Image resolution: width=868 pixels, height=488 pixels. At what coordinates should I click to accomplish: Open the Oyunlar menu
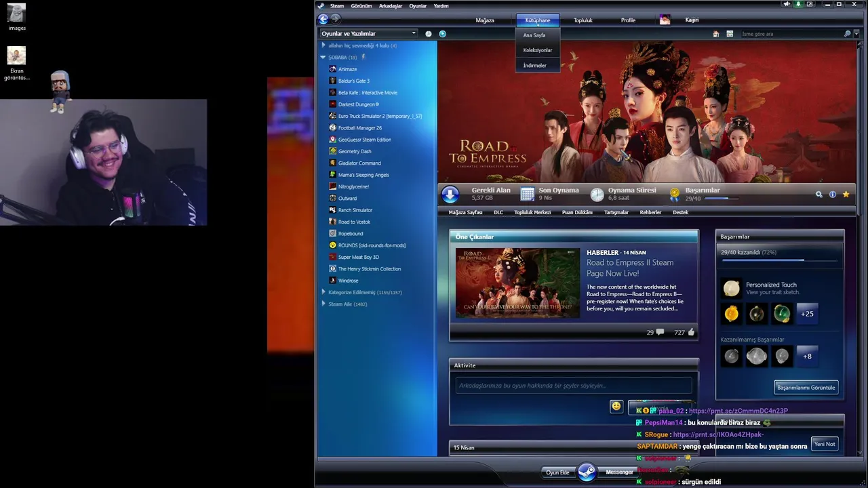tap(418, 5)
